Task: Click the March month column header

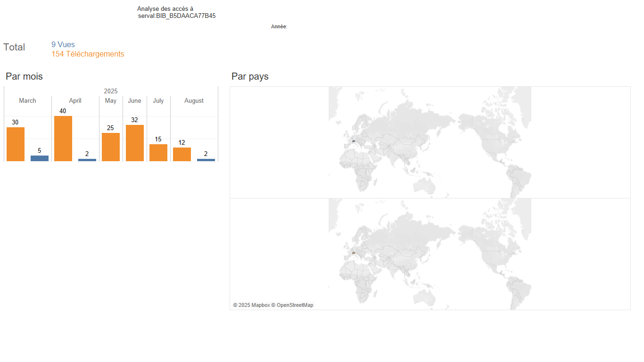Action: pyautogui.click(x=27, y=100)
